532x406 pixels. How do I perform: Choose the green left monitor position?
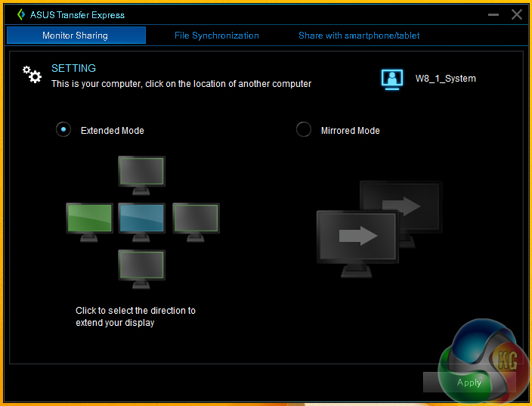click(90, 222)
